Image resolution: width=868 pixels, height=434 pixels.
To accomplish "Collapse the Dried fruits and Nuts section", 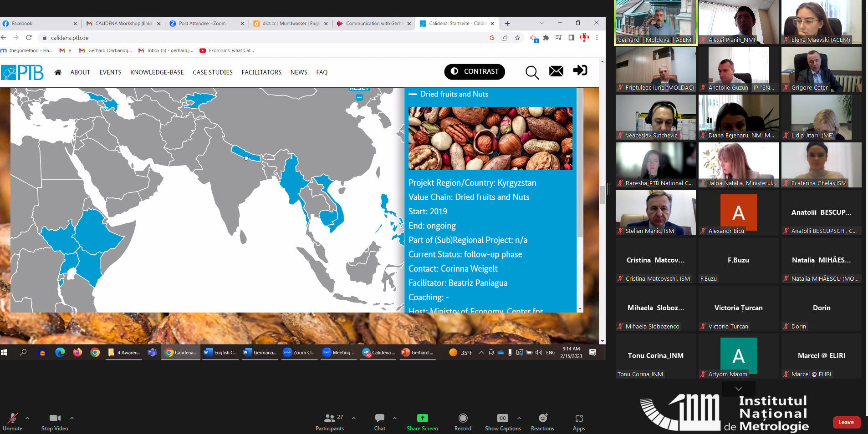I will (x=413, y=94).
